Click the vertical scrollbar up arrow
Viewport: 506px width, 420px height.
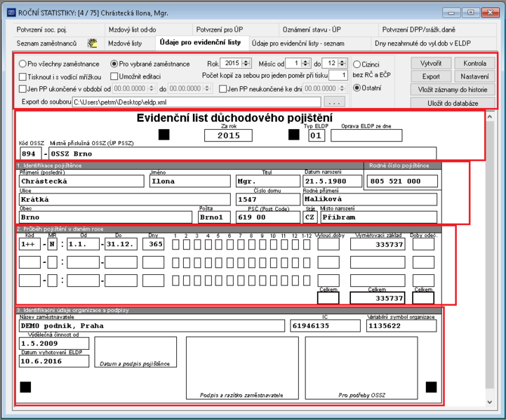coord(490,116)
